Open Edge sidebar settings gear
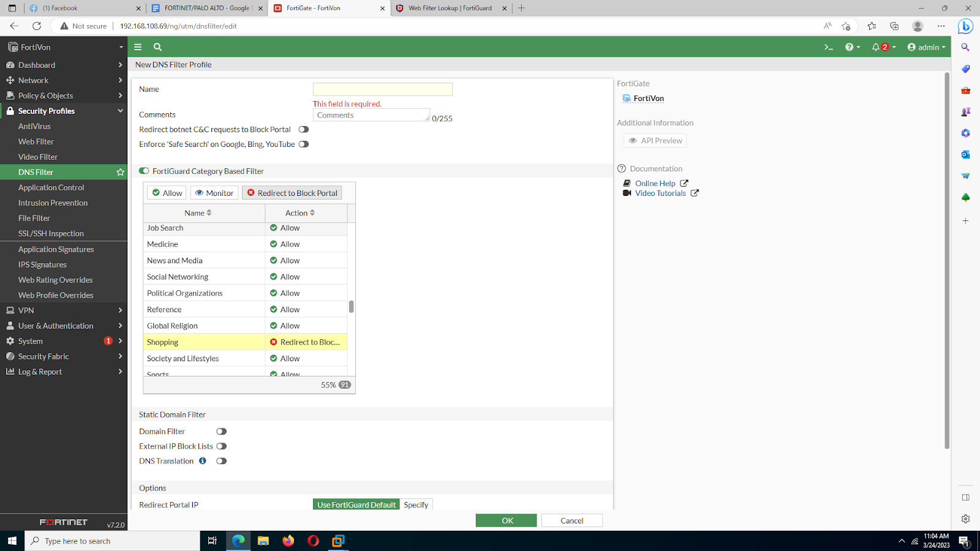 (x=965, y=519)
